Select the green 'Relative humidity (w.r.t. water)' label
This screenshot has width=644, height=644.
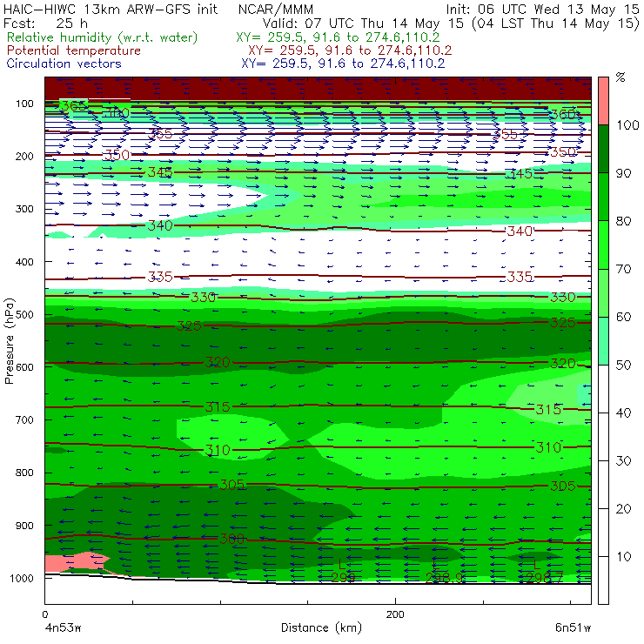[103, 37]
